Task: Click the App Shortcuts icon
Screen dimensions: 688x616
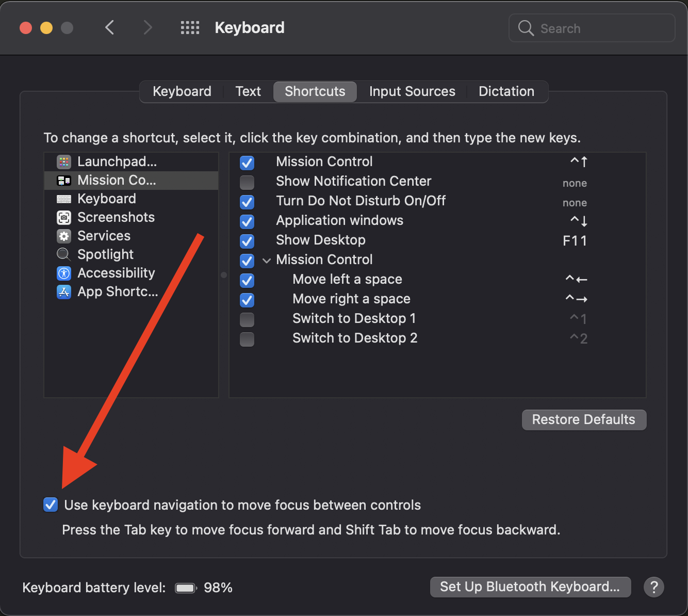Action: 64,292
